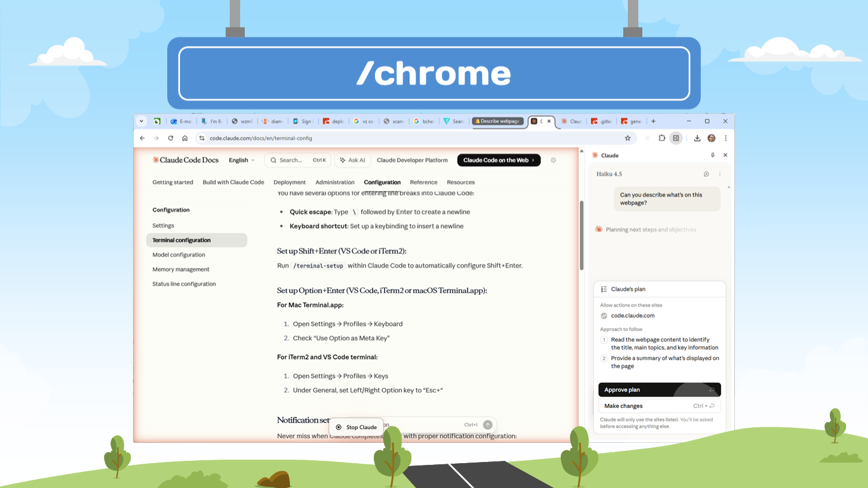Switch to the Administration nav tab
Screen dimensions: 868x488
coord(334,182)
